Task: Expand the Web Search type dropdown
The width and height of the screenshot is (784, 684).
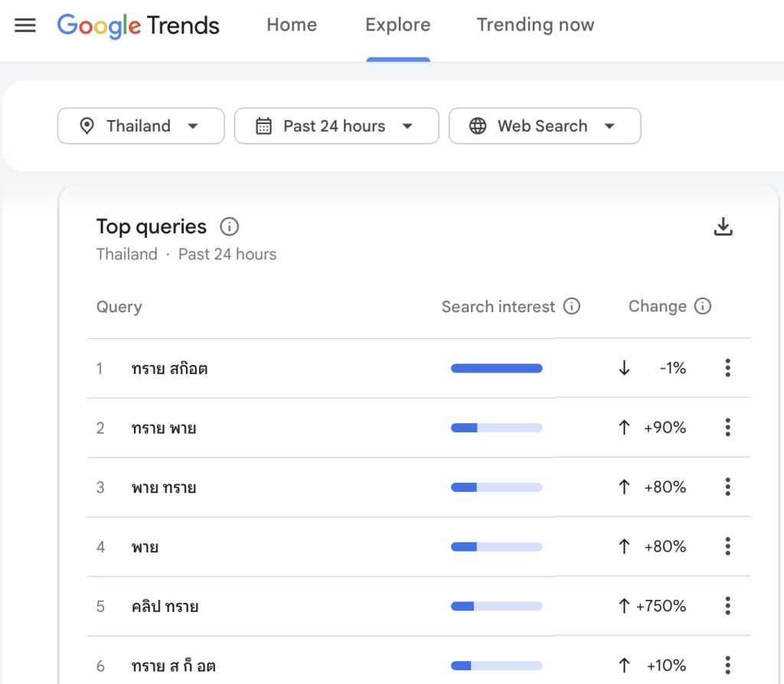Action: (545, 126)
